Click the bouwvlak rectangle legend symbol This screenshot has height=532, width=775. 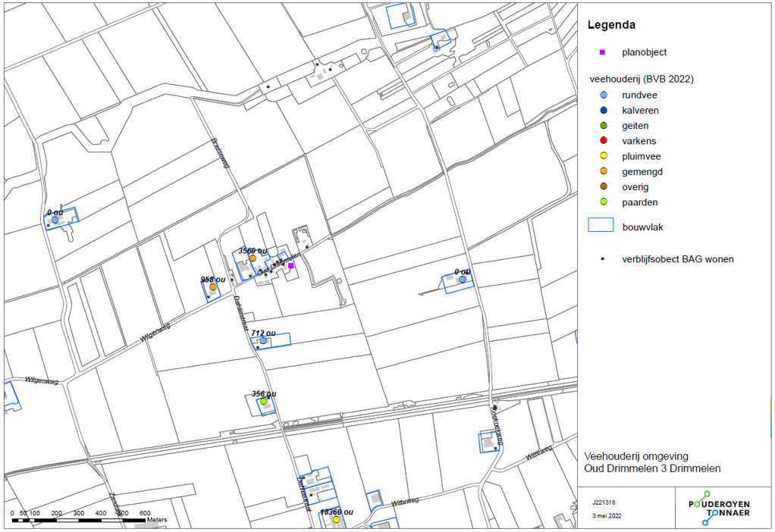click(x=601, y=225)
